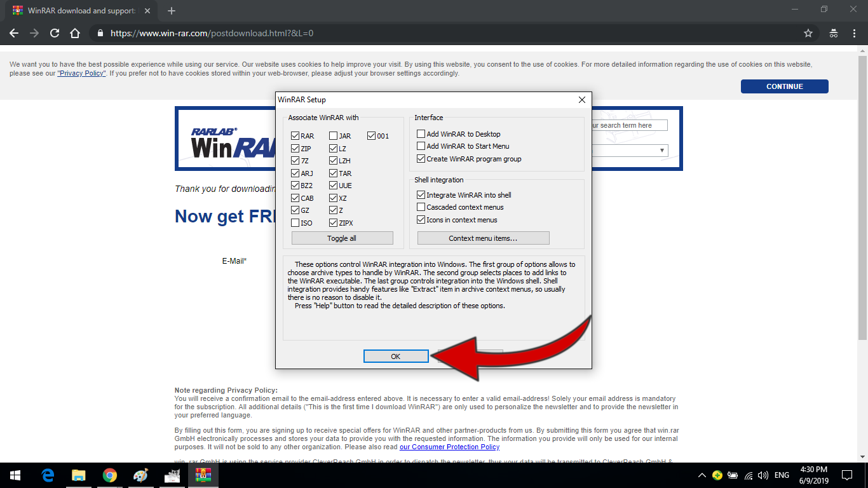Check battery status in tray
Screen dimensions: 868x488
733,475
